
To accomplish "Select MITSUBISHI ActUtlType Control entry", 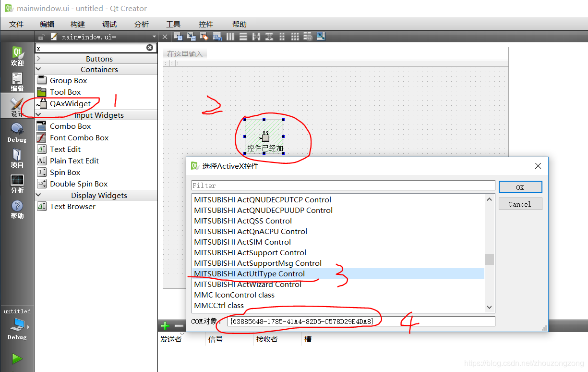I will click(338, 273).
